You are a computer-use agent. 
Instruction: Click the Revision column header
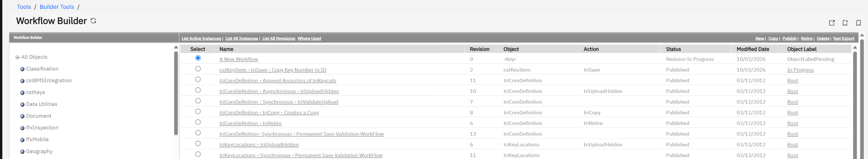click(480, 49)
